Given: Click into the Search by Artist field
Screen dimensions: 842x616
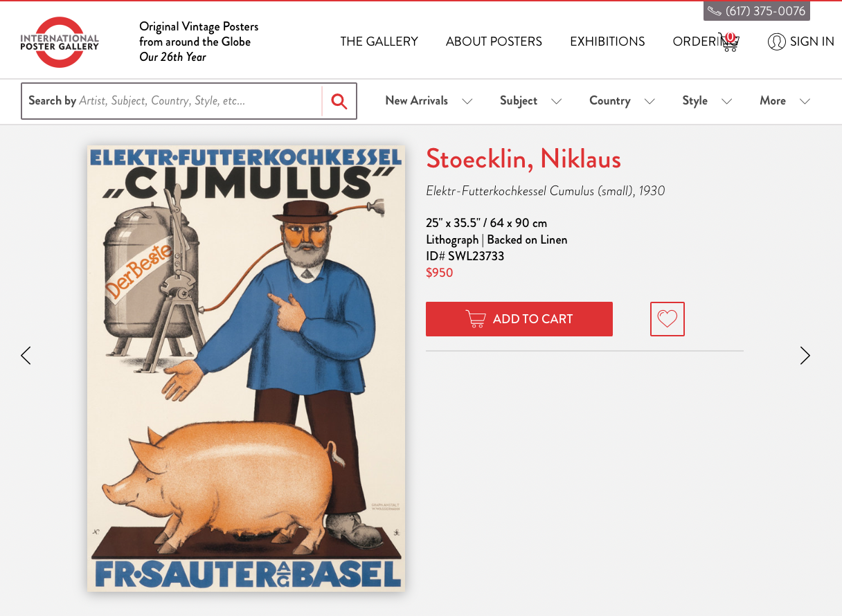Looking at the screenshot, I should pyautogui.click(x=172, y=101).
